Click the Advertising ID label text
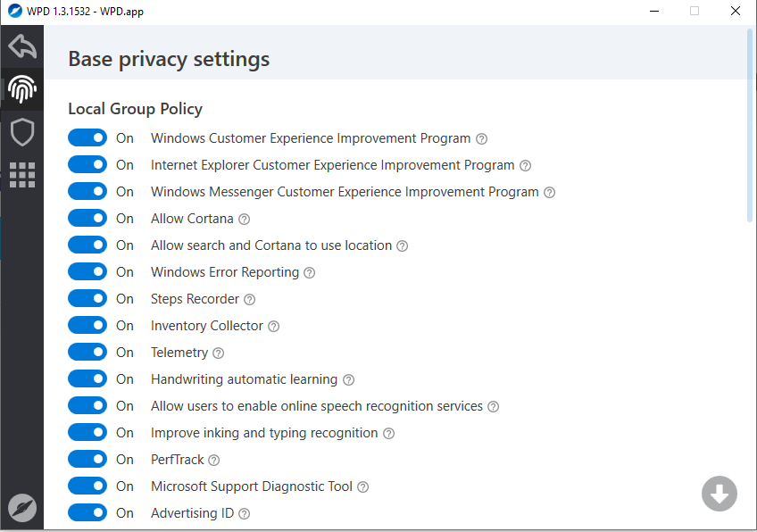 [192, 513]
